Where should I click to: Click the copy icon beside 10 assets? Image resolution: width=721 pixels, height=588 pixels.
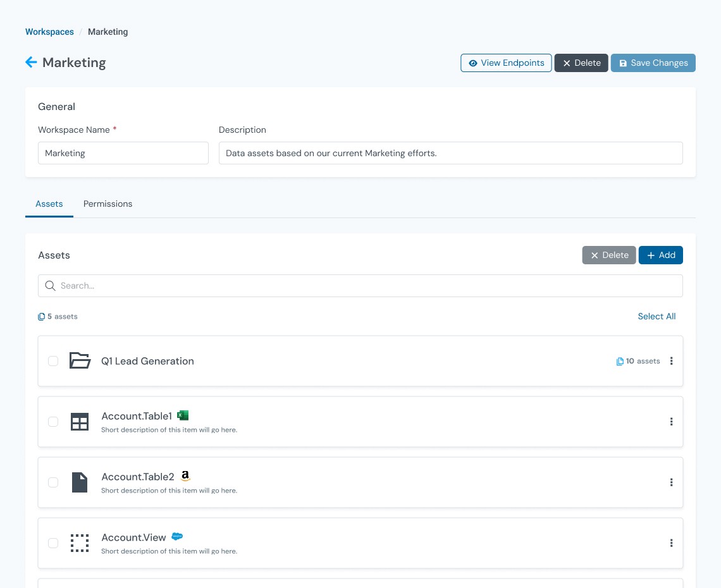(x=620, y=362)
